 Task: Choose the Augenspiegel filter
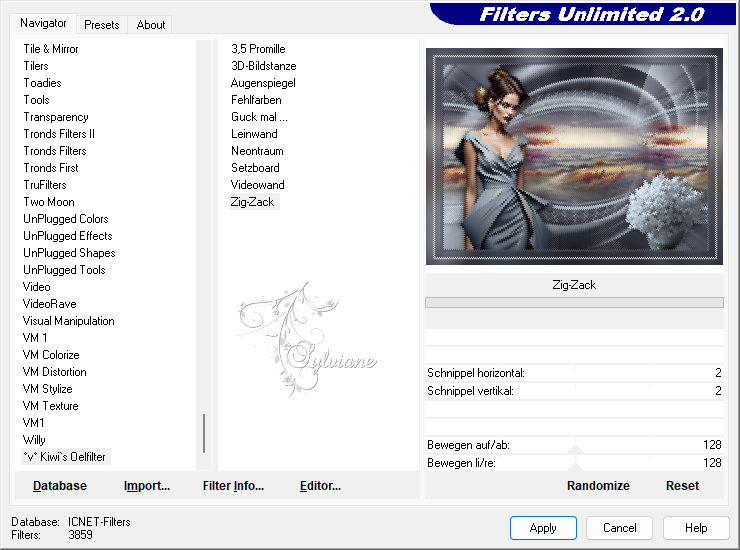pyautogui.click(x=263, y=83)
